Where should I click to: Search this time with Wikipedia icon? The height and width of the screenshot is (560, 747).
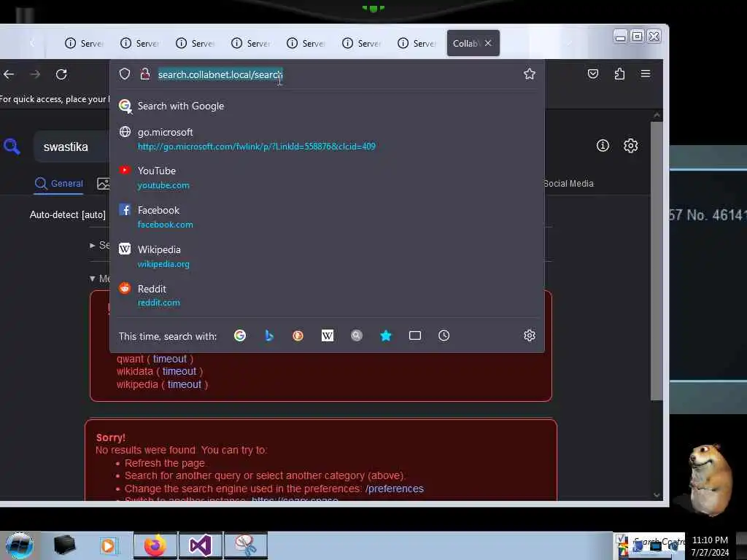click(328, 335)
